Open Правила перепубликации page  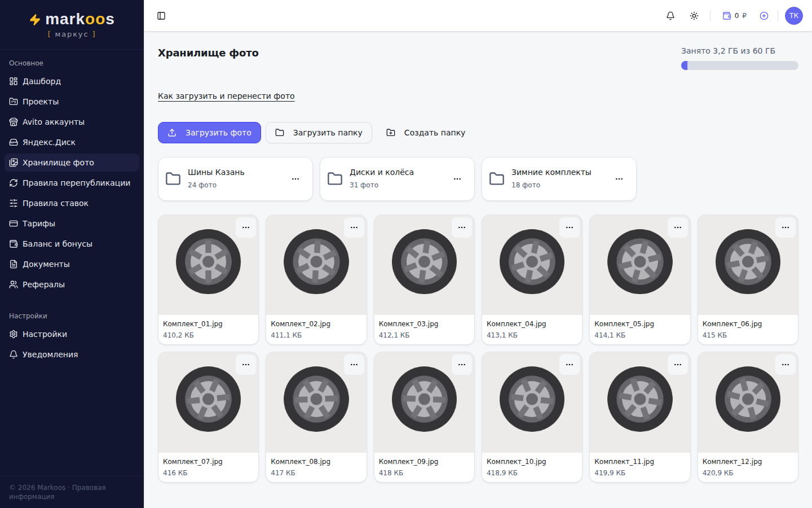72,183
